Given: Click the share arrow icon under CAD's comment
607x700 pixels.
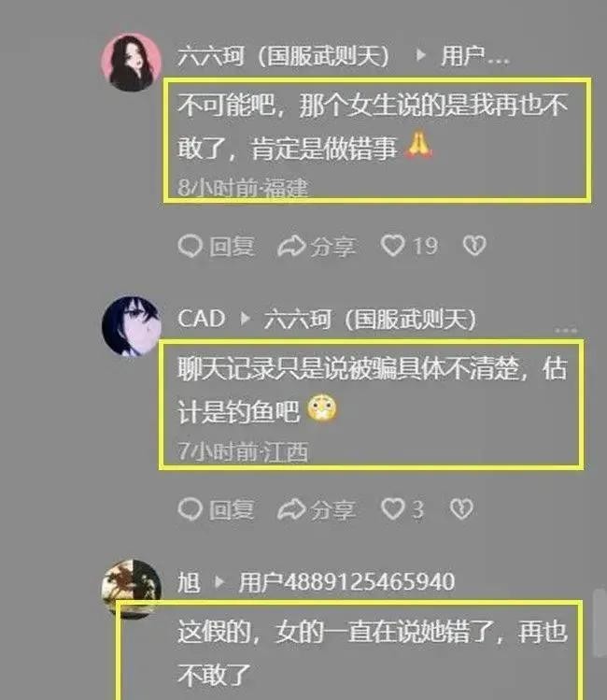Looking at the screenshot, I should pos(291,509).
